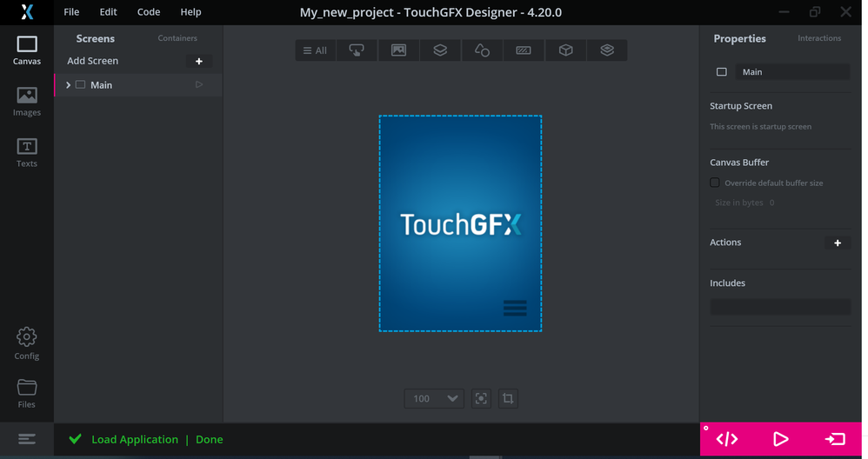Image resolution: width=868 pixels, height=459 pixels.
Task: Click the Load Application status text
Action: point(135,439)
